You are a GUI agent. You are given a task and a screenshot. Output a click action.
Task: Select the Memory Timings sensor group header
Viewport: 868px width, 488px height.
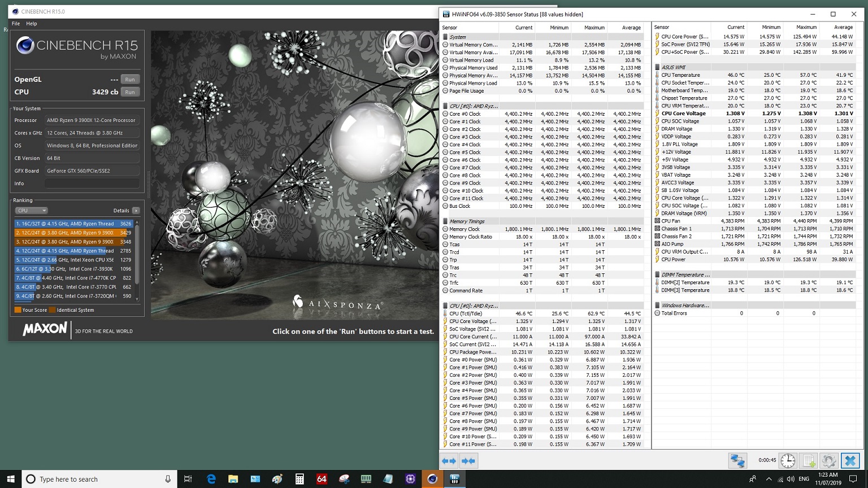pos(543,221)
